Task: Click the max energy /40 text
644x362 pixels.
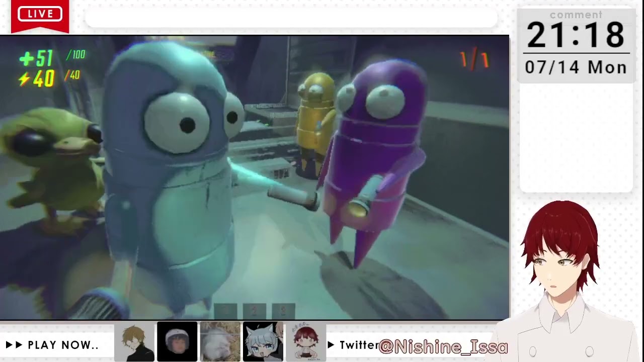Action: coord(72,75)
